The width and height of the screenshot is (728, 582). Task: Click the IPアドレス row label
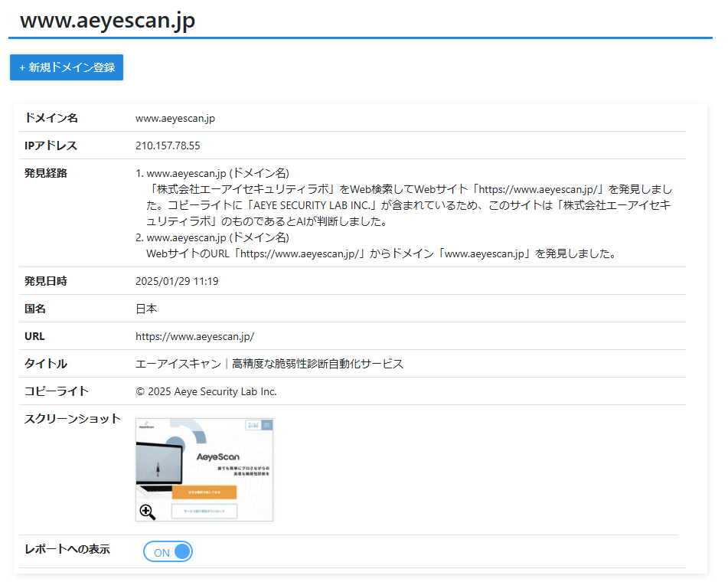coord(51,145)
